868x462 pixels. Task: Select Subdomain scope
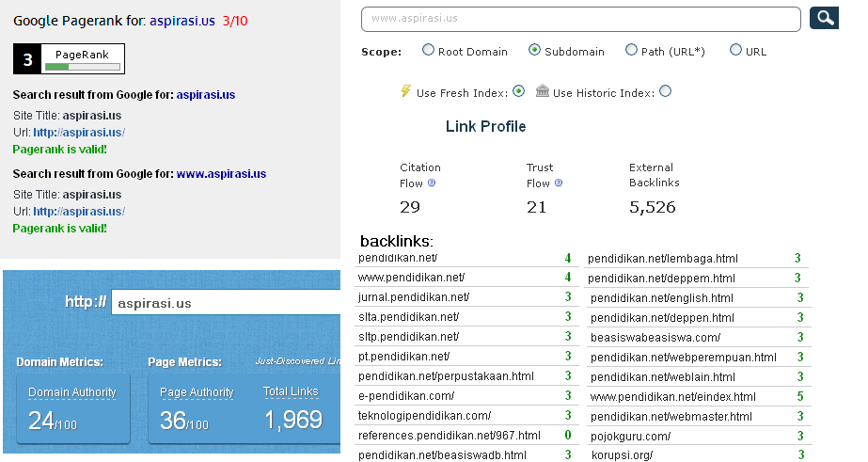(x=534, y=50)
